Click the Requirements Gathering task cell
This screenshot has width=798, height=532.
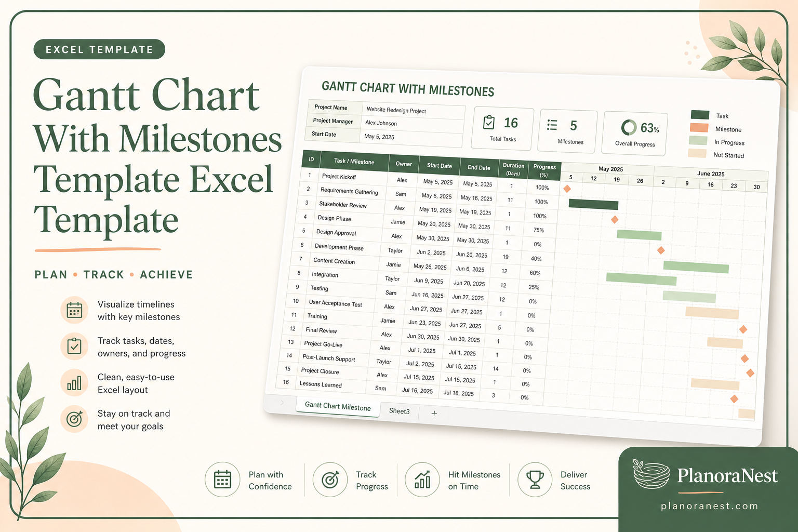[x=351, y=191]
